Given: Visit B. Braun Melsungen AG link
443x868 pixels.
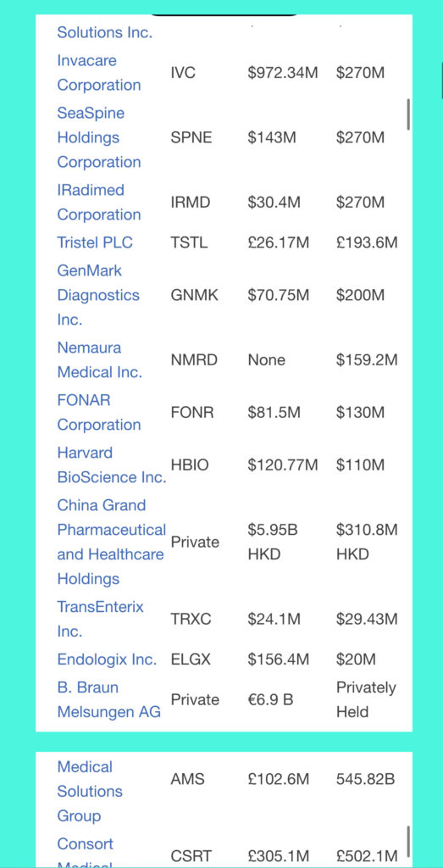Looking at the screenshot, I should coord(109,699).
